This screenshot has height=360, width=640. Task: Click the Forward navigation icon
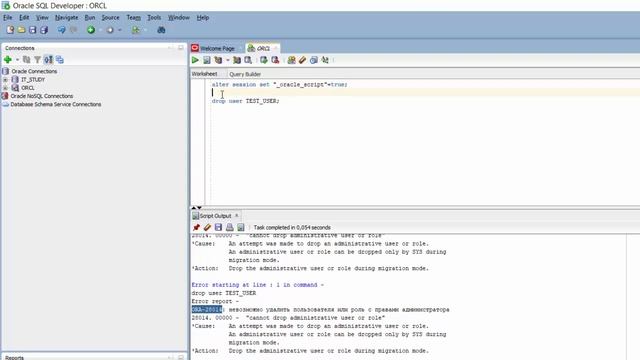110,30
